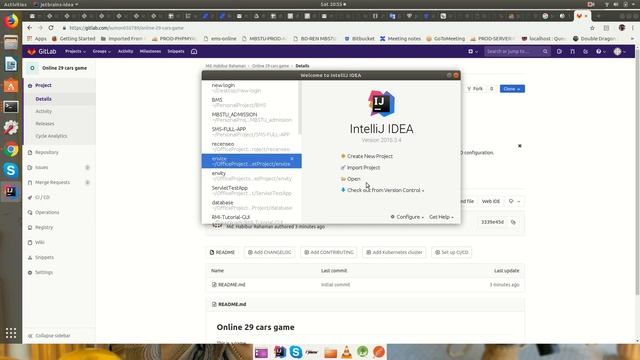The height and width of the screenshot is (360, 640).
Task: Open the Projects menu in GitLab navbar
Action: [x=75, y=51]
